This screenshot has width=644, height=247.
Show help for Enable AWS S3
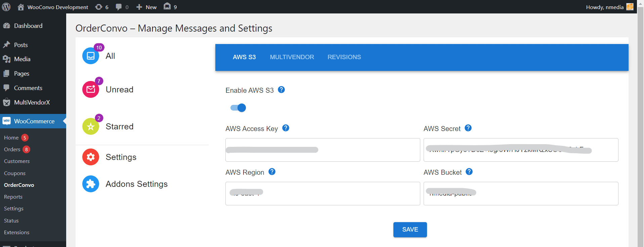click(x=282, y=90)
